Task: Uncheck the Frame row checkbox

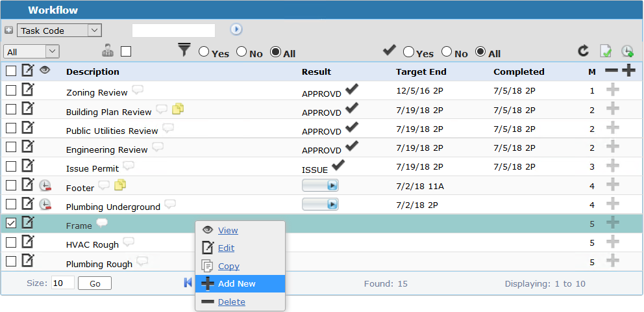Action: click(x=11, y=223)
